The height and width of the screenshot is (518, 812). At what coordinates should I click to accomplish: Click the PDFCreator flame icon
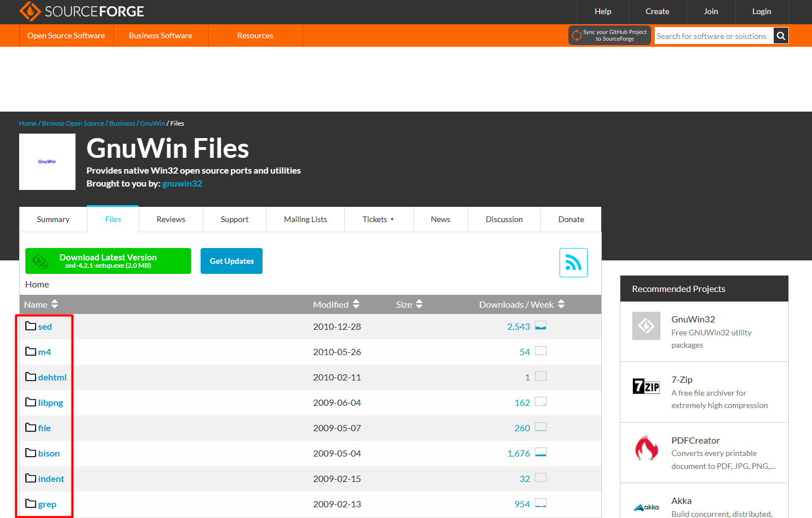click(x=646, y=447)
